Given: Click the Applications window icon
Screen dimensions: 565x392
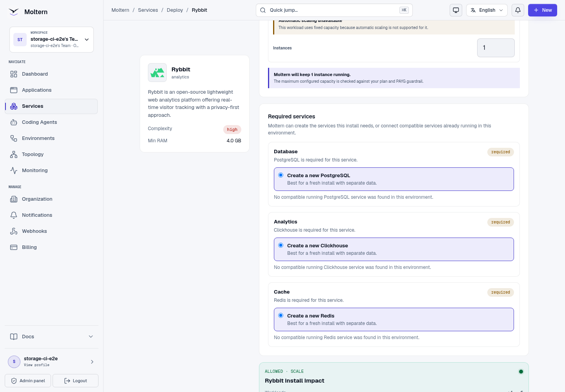Looking at the screenshot, I should pyautogui.click(x=14, y=90).
